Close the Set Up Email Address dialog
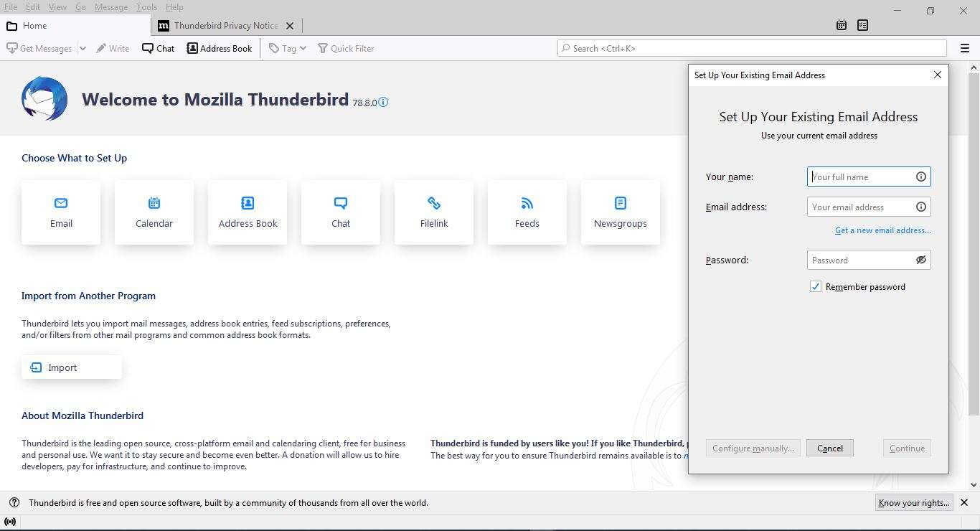Viewport: 980px width, 531px height. pos(937,75)
